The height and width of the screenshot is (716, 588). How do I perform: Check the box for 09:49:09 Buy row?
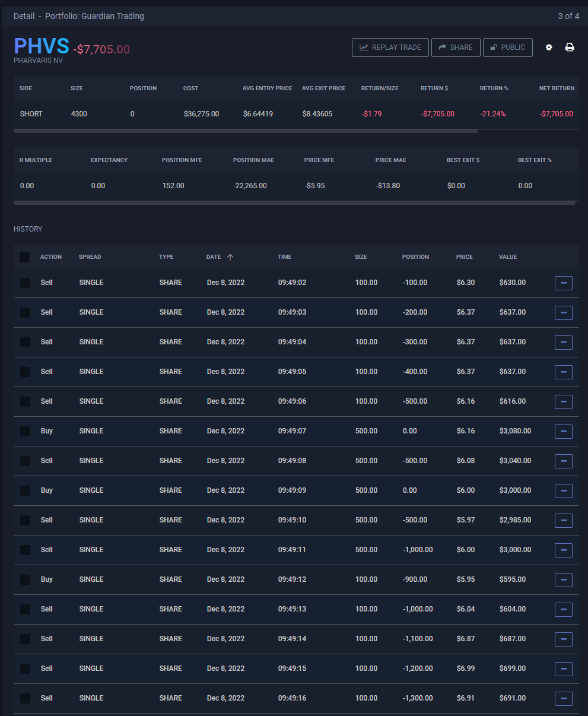25,490
